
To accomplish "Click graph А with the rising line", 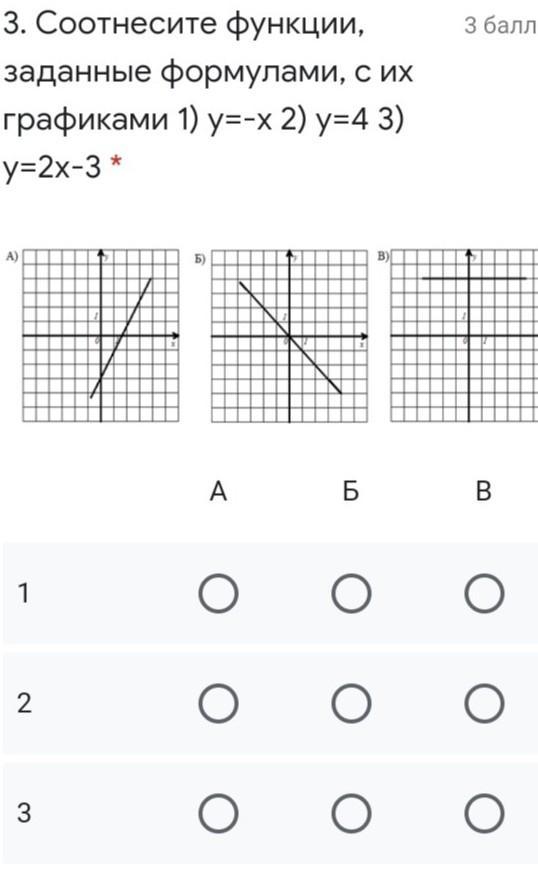I will pos(101,336).
